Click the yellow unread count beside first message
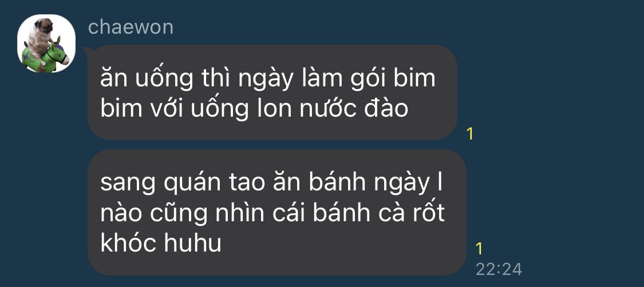This screenshot has height=287, width=644. point(471,134)
